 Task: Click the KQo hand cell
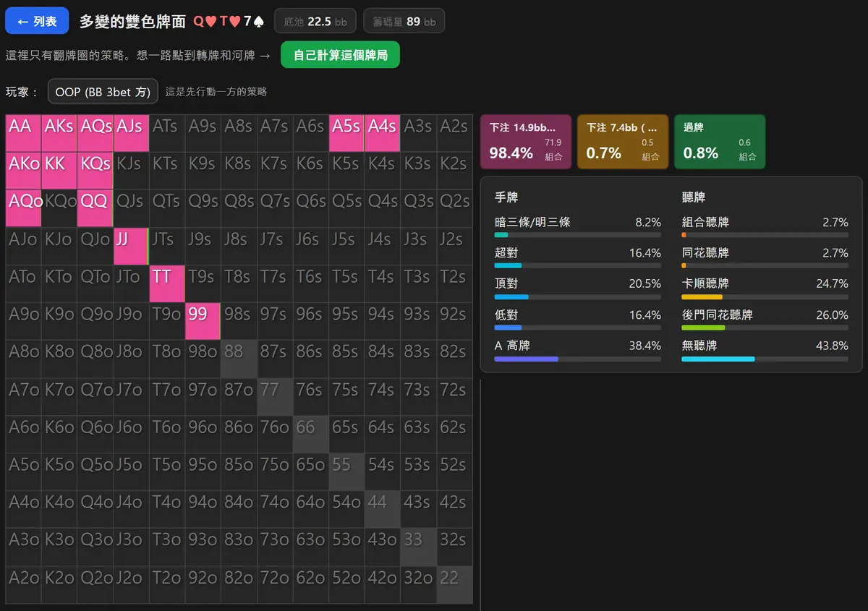coord(59,208)
